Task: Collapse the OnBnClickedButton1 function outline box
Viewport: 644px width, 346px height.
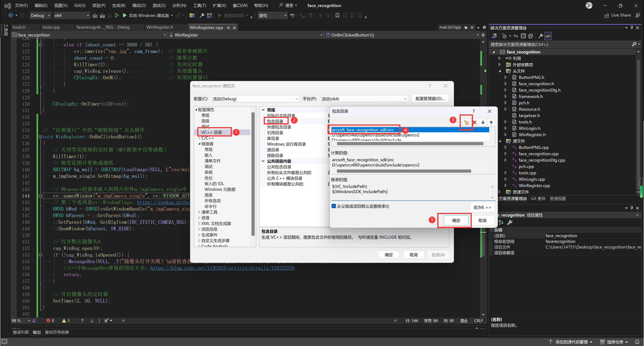Action: coord(40,137)
